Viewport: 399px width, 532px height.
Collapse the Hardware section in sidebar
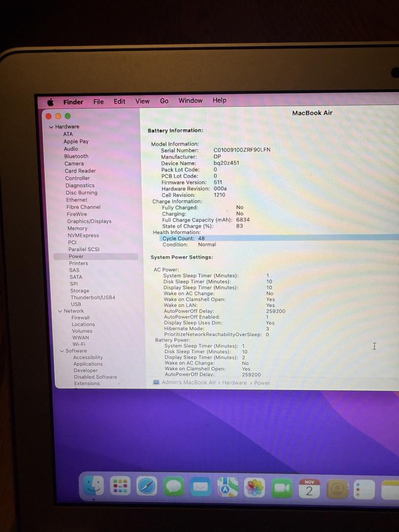tap(51, 127)
